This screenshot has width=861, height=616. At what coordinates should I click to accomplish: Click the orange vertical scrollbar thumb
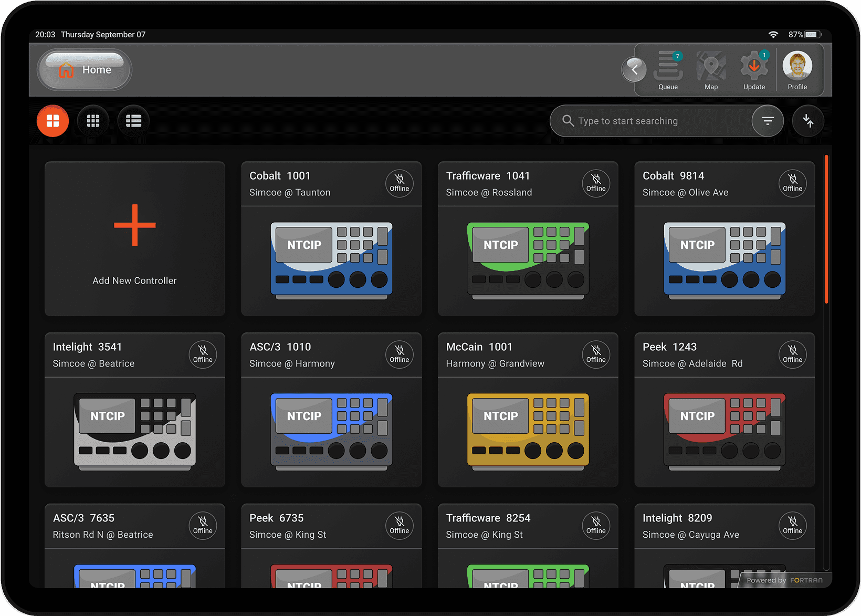click(826, 229)
